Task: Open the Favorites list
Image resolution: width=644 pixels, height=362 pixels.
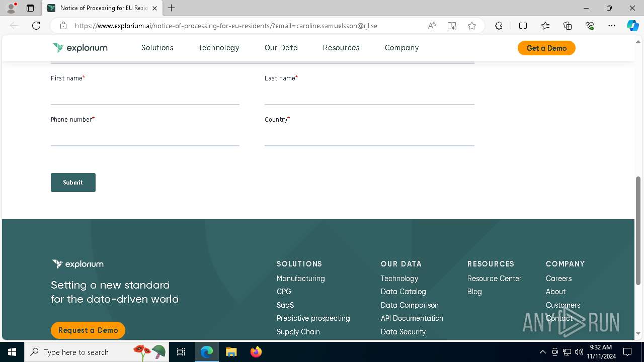Action: tap(545, 26)
